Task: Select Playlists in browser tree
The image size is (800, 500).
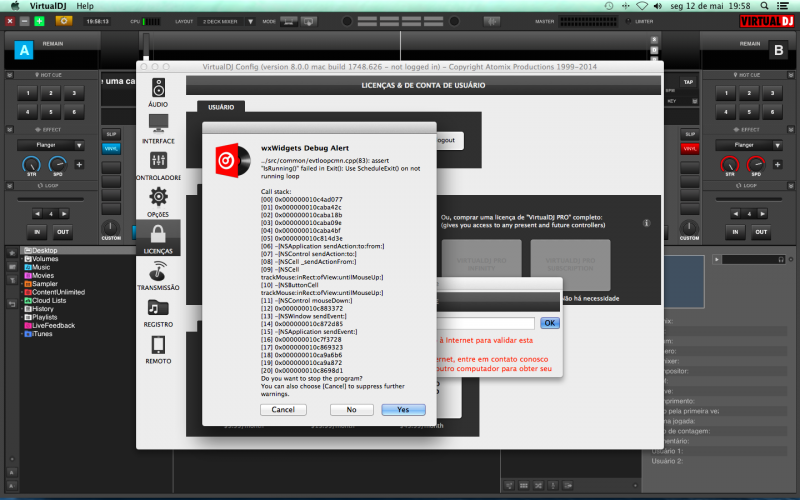Action: [44, 317]
